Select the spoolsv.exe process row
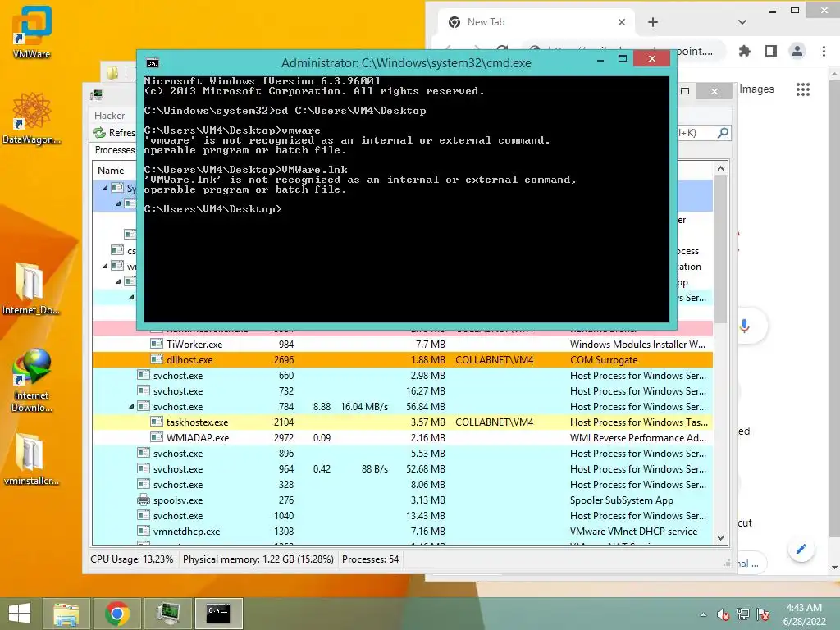This screenshot has width=840, height=630. coord(402,500)
